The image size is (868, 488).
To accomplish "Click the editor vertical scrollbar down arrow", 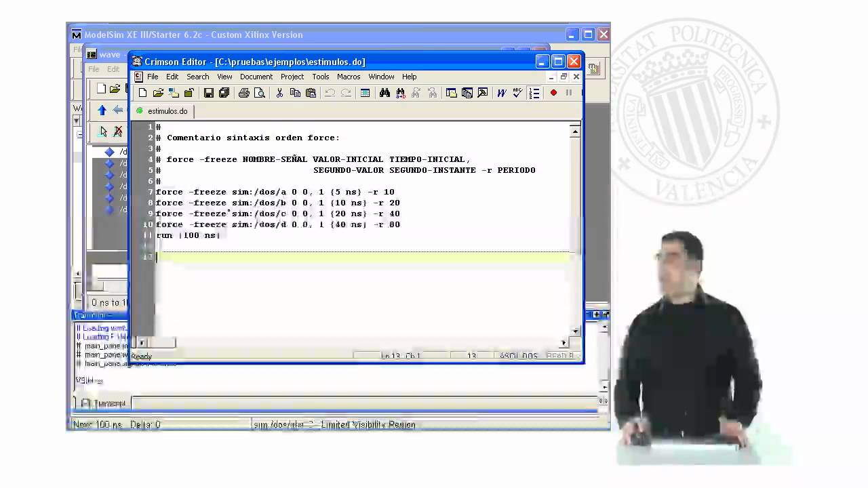I will point(575,331).
